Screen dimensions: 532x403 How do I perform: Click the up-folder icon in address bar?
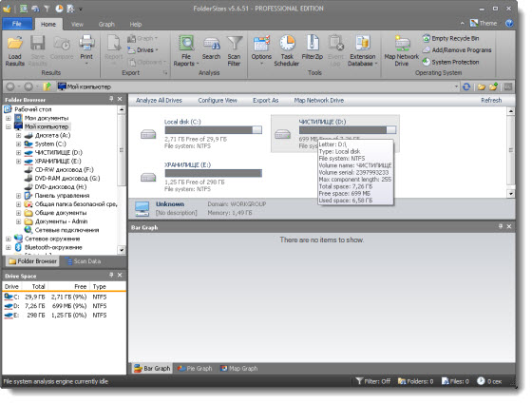point(47,86)
